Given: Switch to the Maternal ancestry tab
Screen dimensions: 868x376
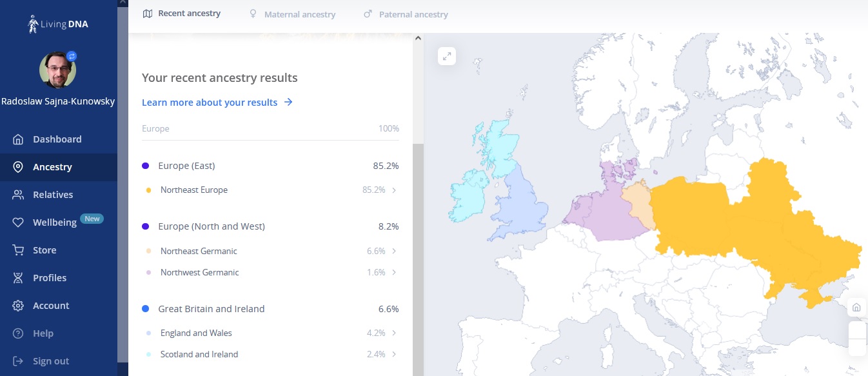Looking at the screenshot, I should coord(292,14).
